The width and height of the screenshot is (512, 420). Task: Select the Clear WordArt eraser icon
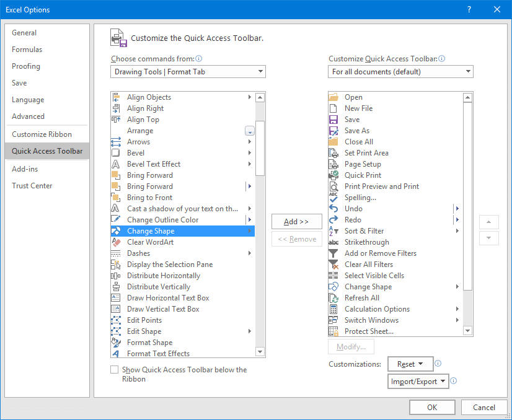point(116,242)
